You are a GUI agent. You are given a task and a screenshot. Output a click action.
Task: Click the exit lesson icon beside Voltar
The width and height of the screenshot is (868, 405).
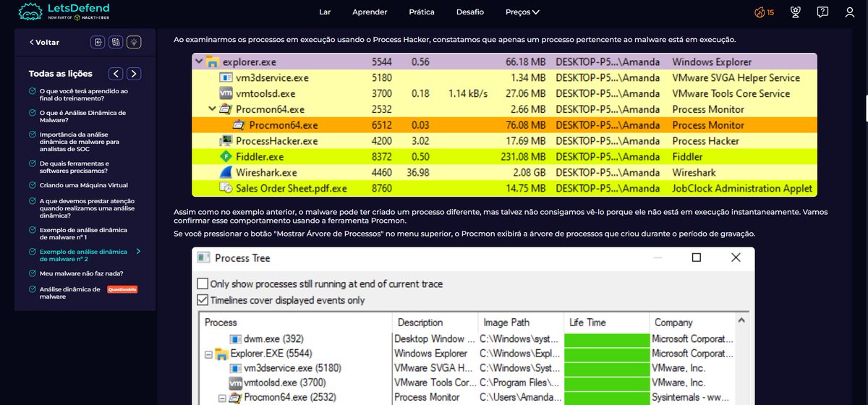coord(99,42)
